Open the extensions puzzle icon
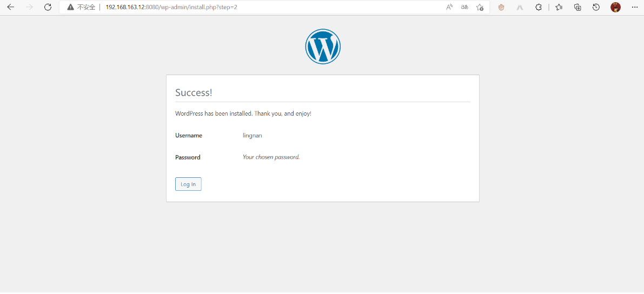This screenshot has width=644, height=294. pos(539,7)
